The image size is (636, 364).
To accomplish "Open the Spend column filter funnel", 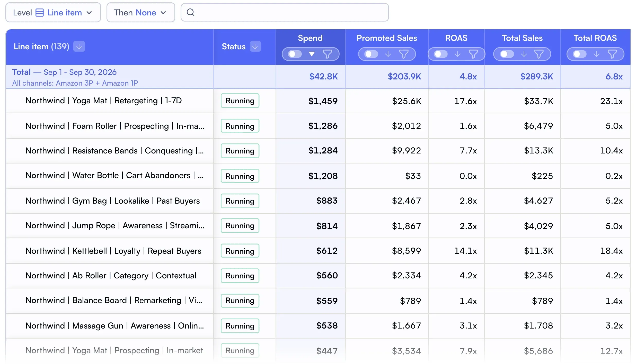I will click(x=327, y=54).
